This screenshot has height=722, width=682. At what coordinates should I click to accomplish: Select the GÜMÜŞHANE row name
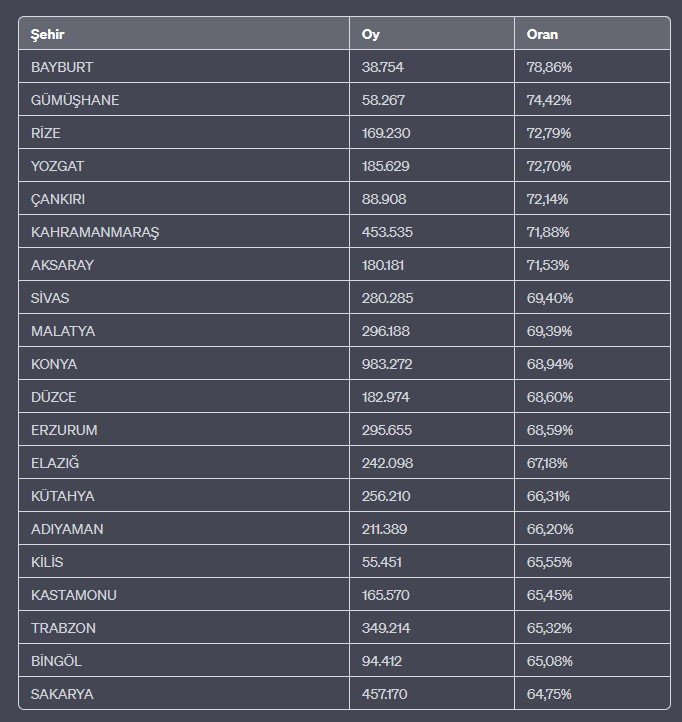pyautogui.click(x=75, y=100)
